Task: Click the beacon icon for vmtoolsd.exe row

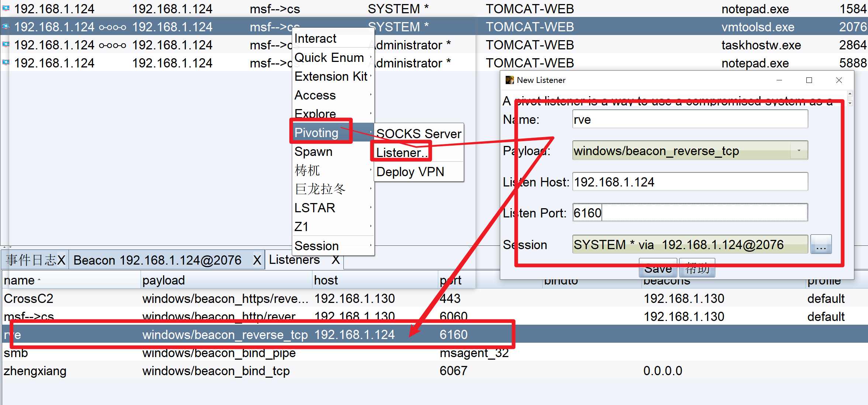Action: tap(6, 27)
